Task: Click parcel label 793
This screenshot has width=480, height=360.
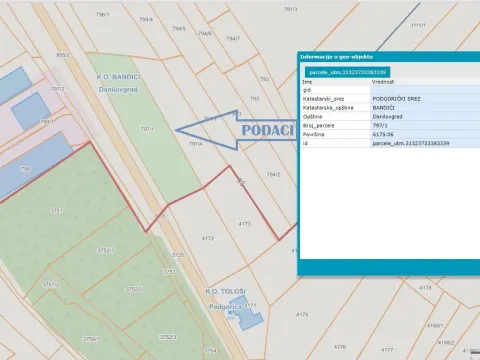Action: 255,99
